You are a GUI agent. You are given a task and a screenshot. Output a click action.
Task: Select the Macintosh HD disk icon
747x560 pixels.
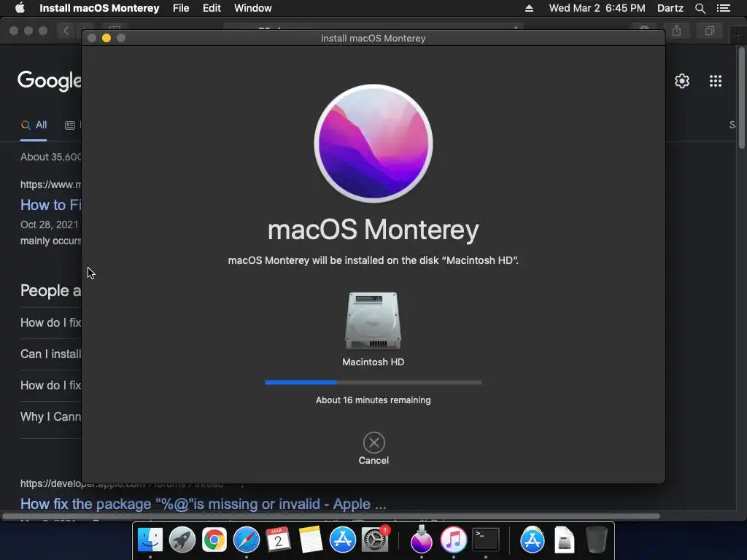pyautogui.click(x=373, y=321)
